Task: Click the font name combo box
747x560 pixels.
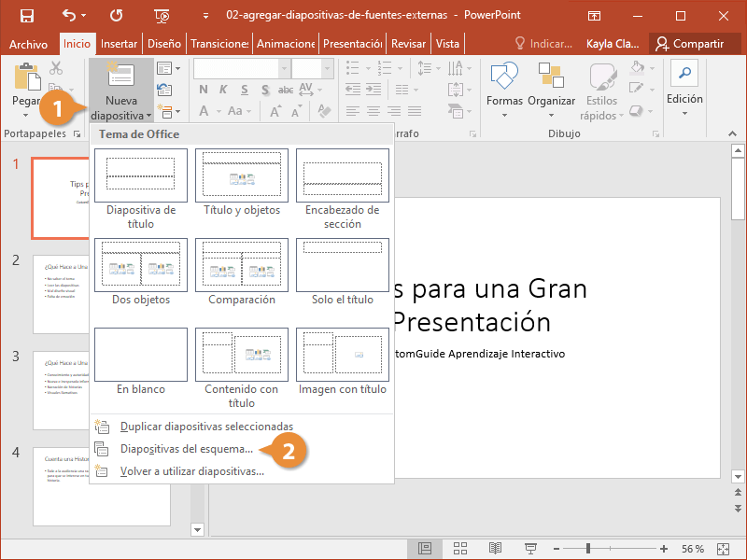Action: click(x=242, y=69)
